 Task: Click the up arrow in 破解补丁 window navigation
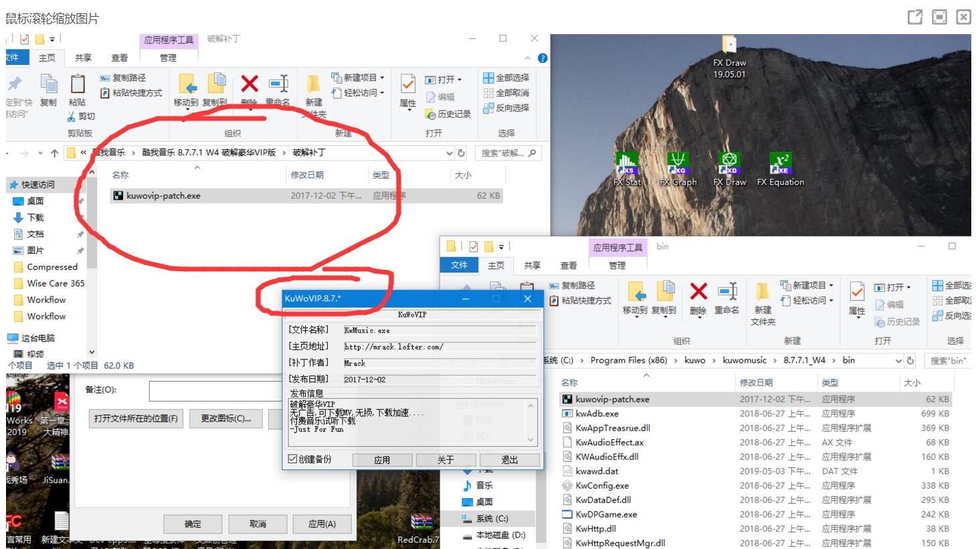(x=55, y=153)
